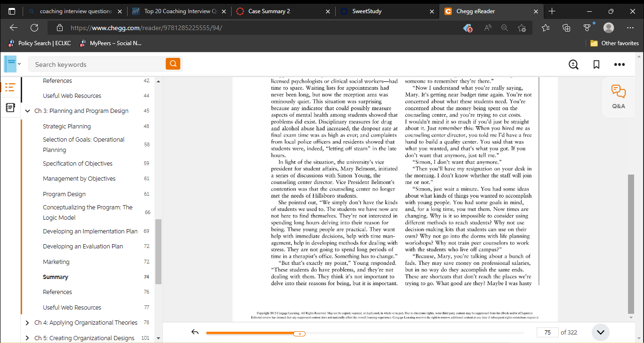Go to Useful Web Resources page 77
The image size is (644, 343).
click(x=72, y=307)
